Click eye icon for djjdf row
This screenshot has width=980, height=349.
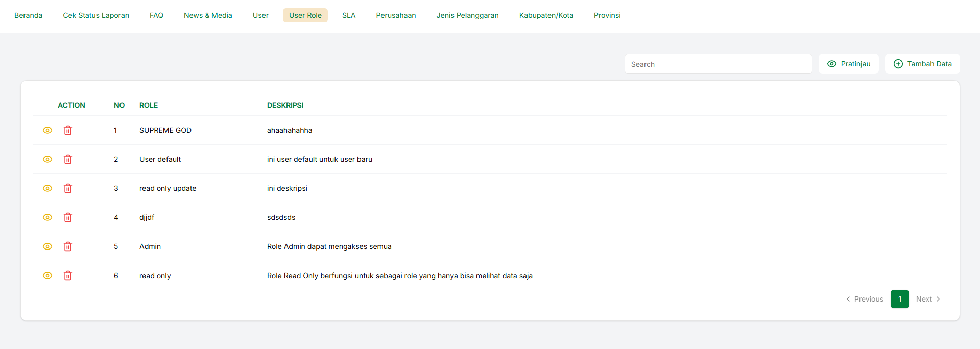pyautogui.click(x=47, y=217)
